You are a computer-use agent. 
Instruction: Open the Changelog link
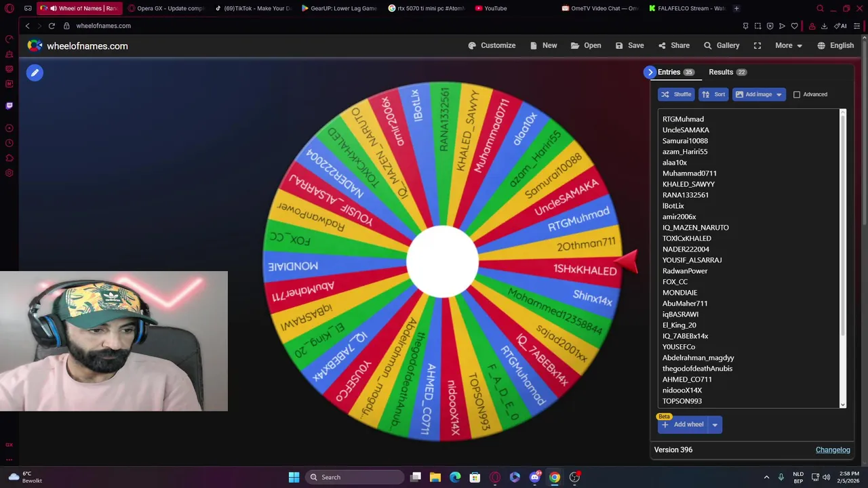pos(833,450)
